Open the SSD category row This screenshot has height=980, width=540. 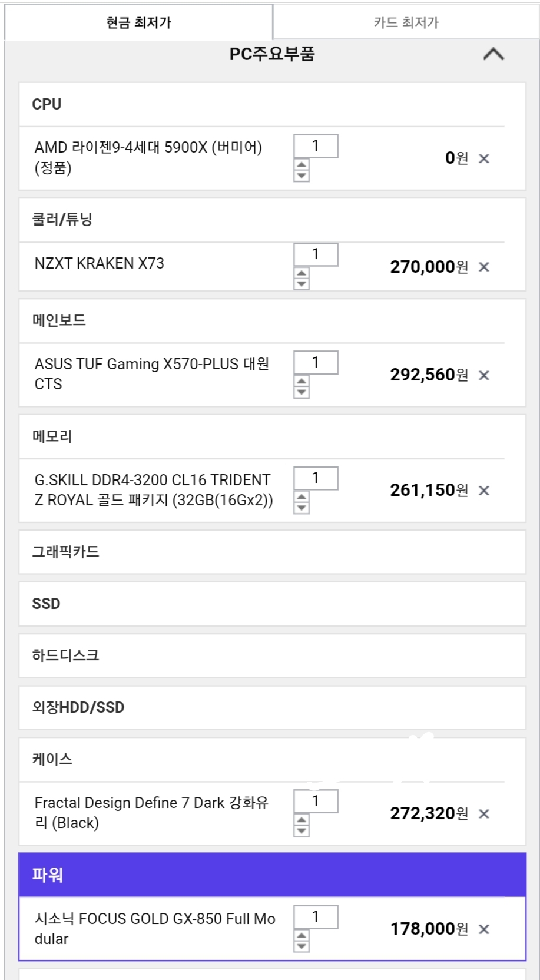click(272, 604)
